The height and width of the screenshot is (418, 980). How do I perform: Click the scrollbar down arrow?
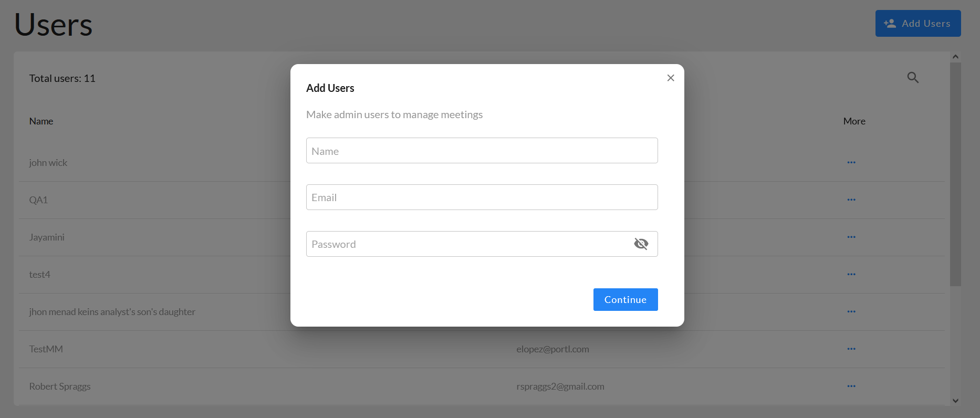point(955,401)
